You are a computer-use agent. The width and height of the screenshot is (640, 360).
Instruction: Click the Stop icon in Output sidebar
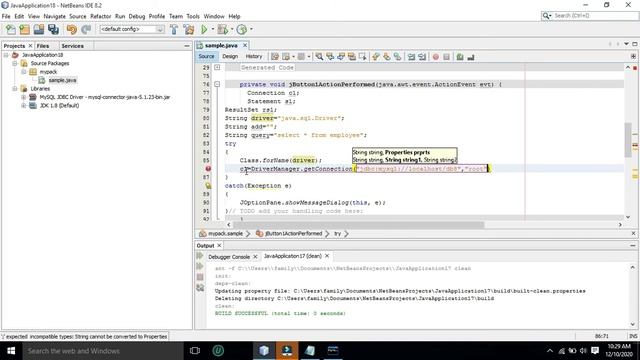coord(200,277)
